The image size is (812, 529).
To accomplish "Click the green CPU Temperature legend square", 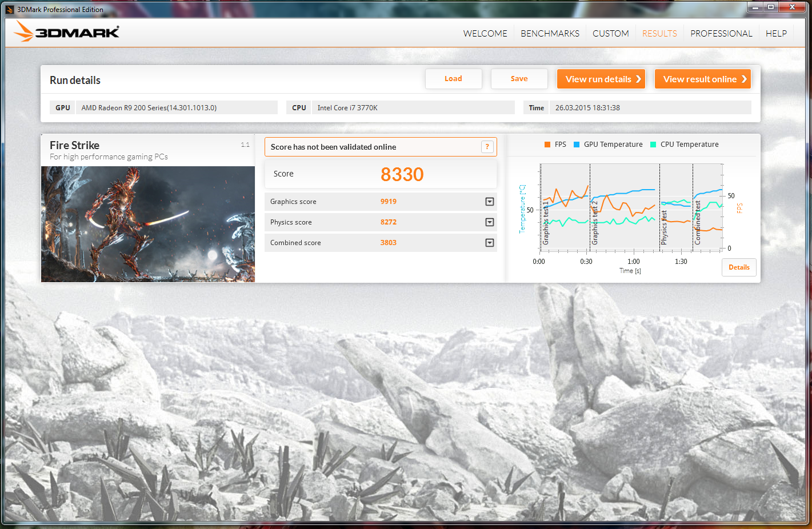I will (x=653, y=145).
